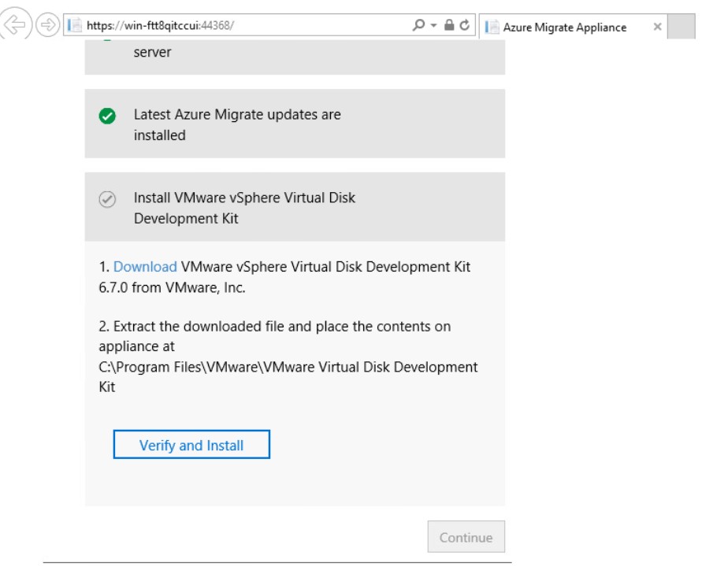Click the Verify and Install button
This screenshot has height=566, width=728.
point(191,445)
